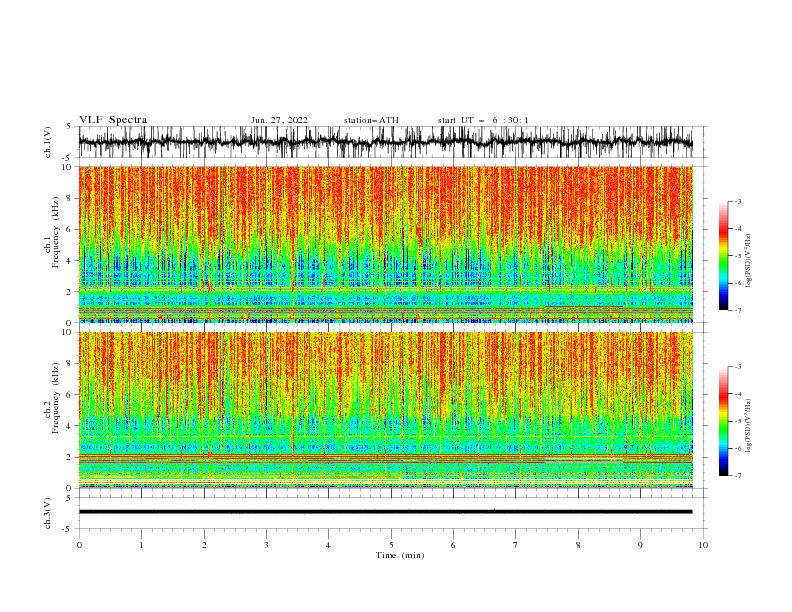The width and height of the screenshot is (792, 612).
Task: Click time axis tick label "1"
Action: (x=141, y=545)
